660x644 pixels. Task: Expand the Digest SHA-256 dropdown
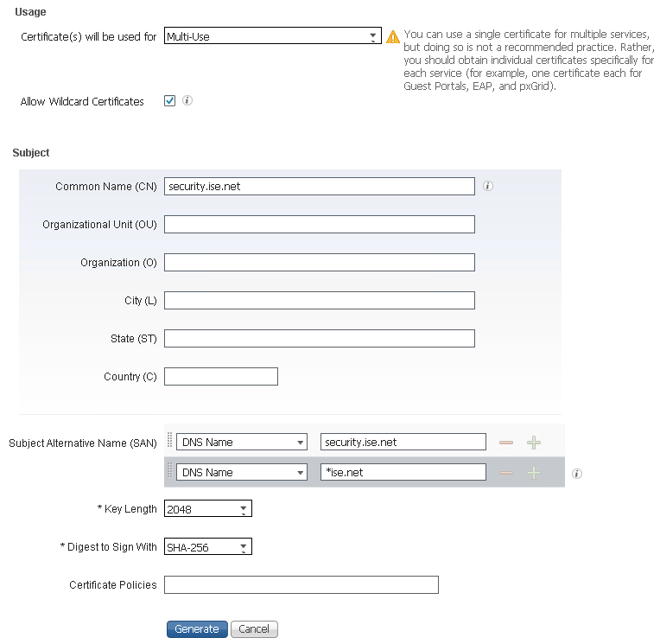[x=208, y=546]
